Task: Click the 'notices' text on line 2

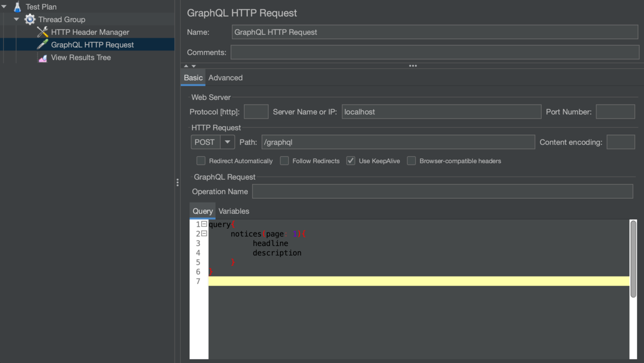Action: tap(246, 234)
